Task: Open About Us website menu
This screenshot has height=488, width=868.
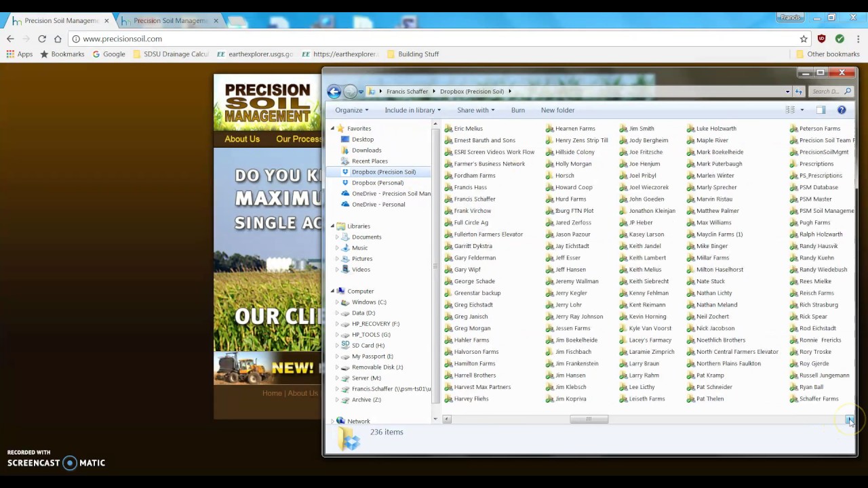Action: click(x=242, y=139)
